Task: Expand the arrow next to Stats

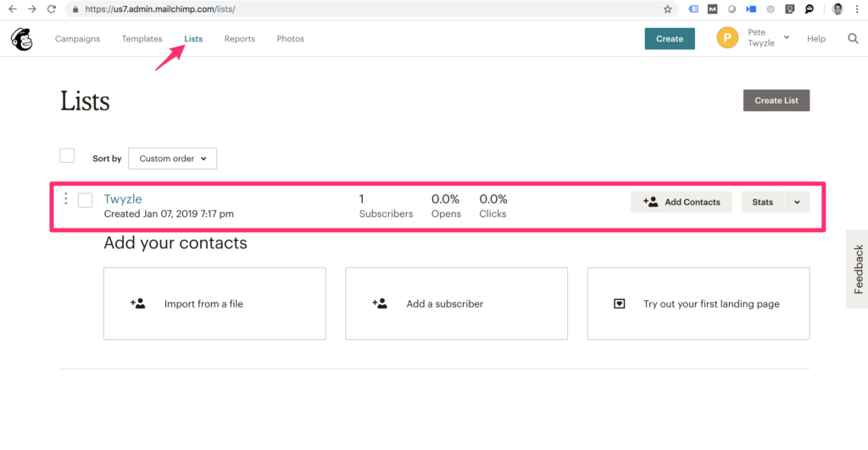Action: tap(797, 202)
